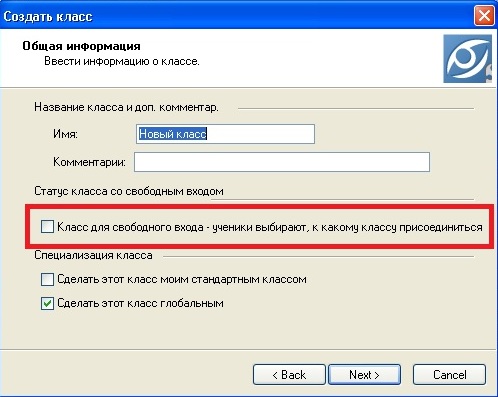Click the highlighted Новый класс text

(x=173, y=134)
